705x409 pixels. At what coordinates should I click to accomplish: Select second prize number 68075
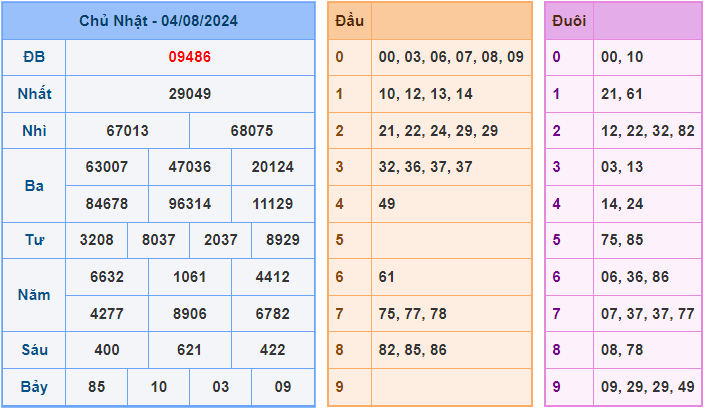coord(251,131)
